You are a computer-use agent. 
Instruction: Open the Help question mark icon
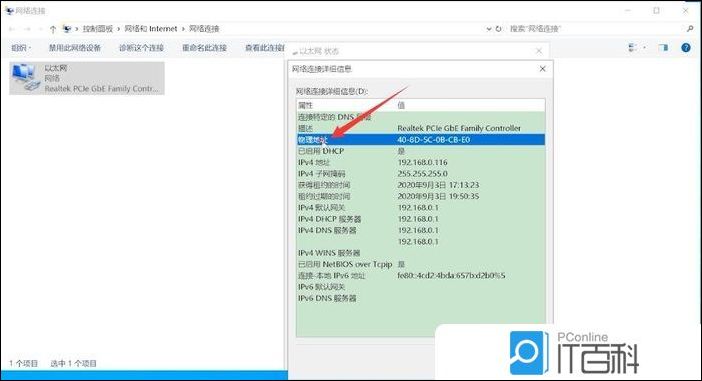[685, 47]
